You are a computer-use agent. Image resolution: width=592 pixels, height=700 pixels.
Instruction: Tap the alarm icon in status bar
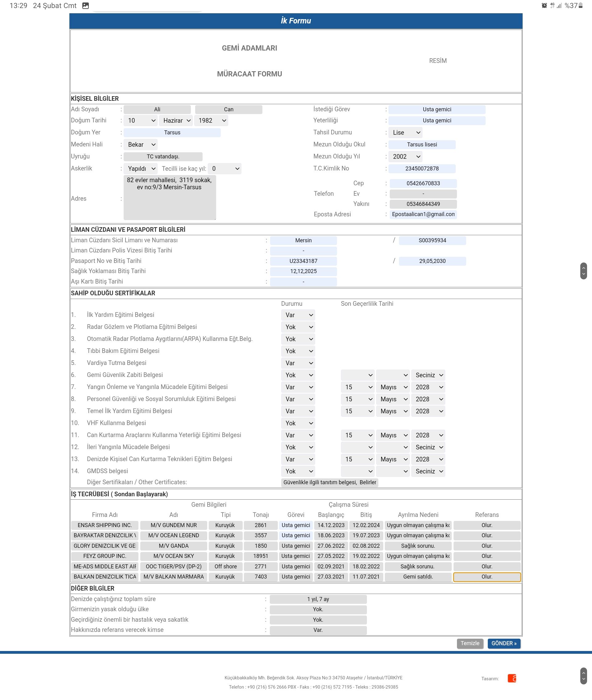[544, 6]
